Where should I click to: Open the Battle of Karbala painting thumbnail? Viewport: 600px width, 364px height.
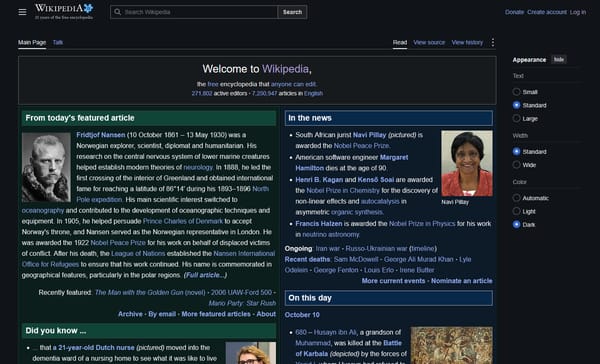452,345
